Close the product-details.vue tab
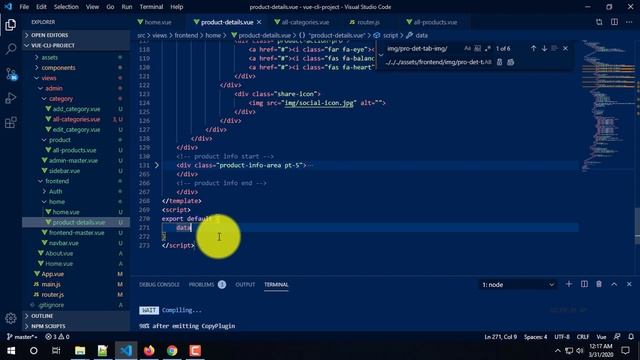The width and height of the screenshot is (640, 360). coord(259,22)
